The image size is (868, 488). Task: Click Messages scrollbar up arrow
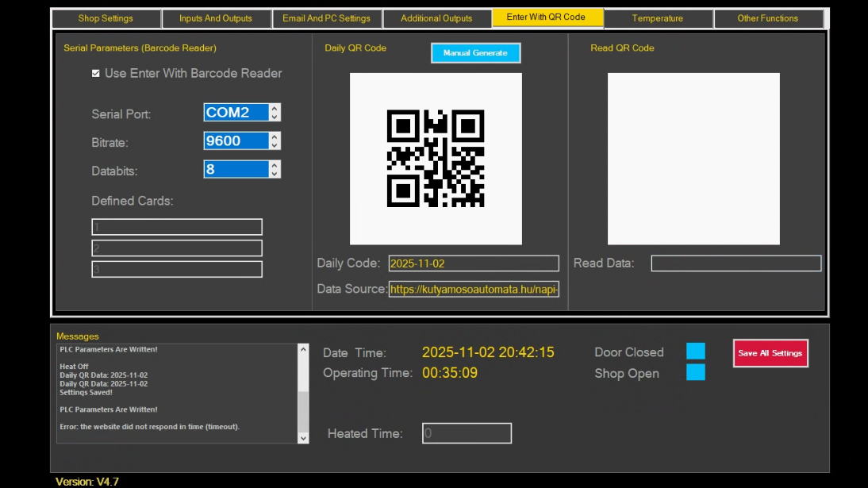tap(303, 349)
